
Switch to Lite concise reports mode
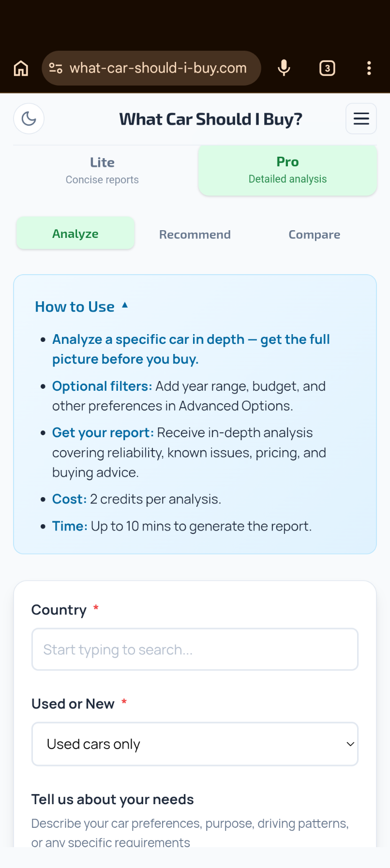102,170
